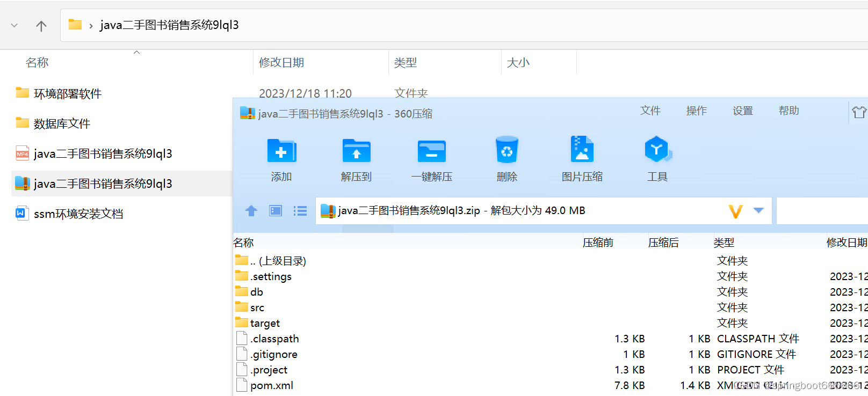Click the 7.8 KB size of pom.xml
This screenshot has width=868, height=396.
[630, 385]
